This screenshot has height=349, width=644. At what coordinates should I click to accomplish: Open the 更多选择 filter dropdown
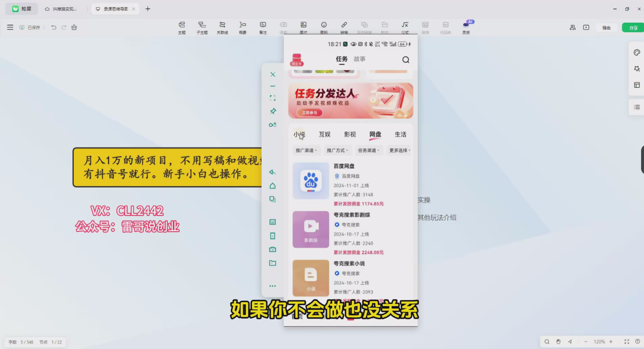click(x=400, y=150)
